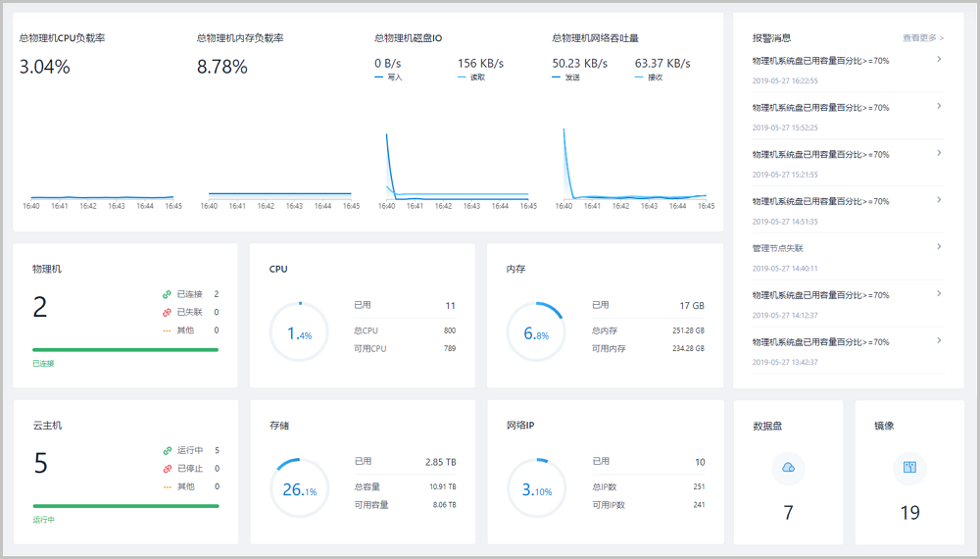Click the 云主机 green running progress bar

point(125,506)
